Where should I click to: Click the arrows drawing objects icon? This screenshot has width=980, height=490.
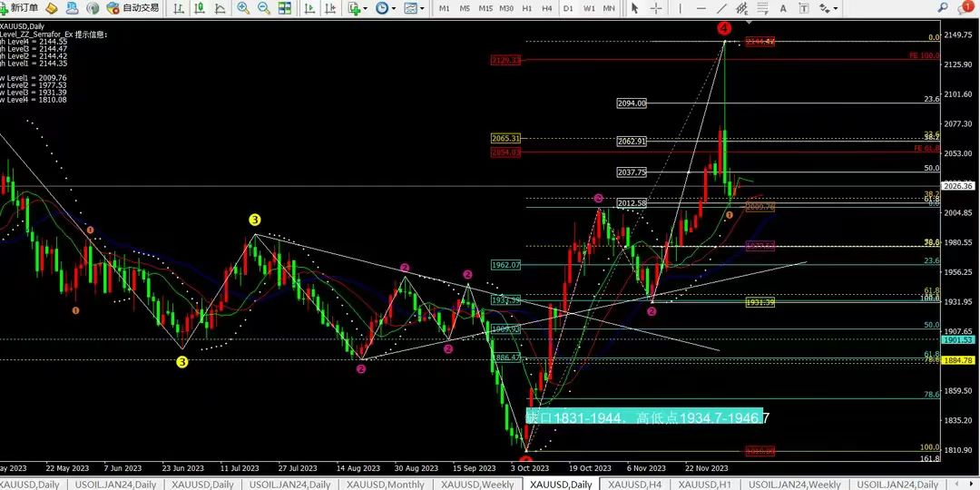(825, 8)
